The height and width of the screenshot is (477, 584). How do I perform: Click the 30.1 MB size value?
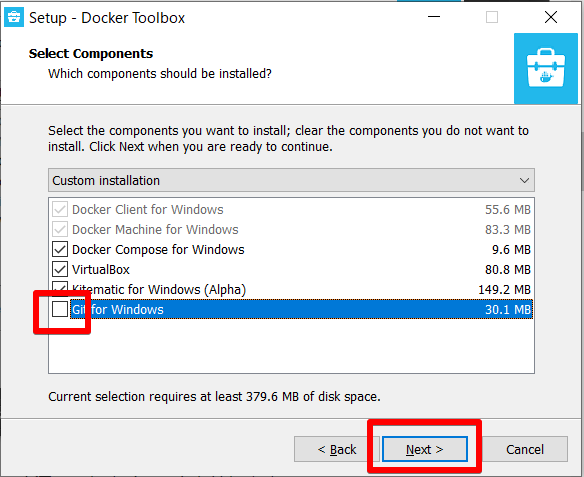point(508,309)
